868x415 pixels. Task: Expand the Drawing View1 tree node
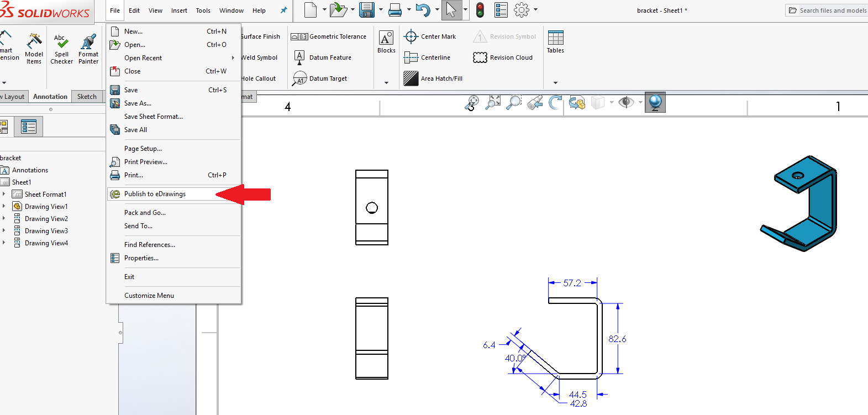[4, 206]
